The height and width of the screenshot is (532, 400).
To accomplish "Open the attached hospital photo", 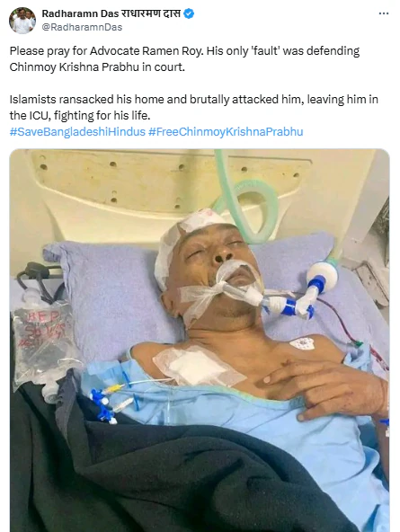I will click(x=200, y=341).
